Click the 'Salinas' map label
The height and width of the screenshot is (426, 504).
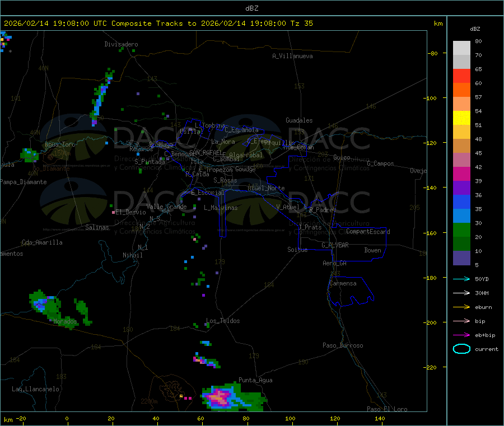[97, 227]
